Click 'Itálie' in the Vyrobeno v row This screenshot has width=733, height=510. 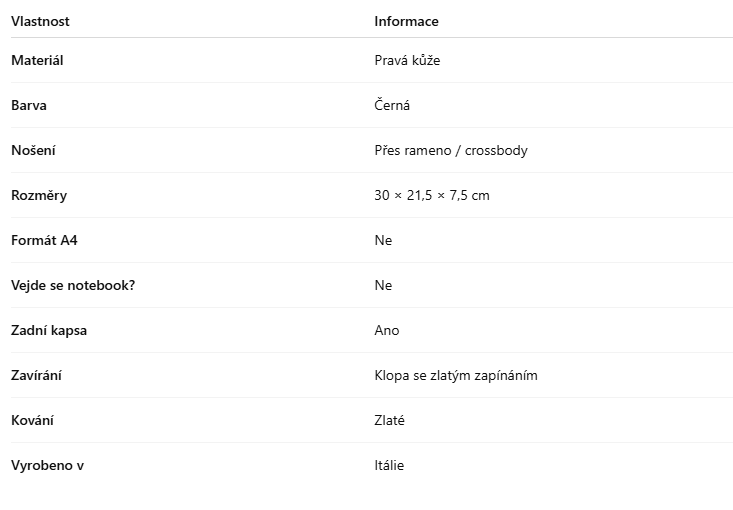389,465
